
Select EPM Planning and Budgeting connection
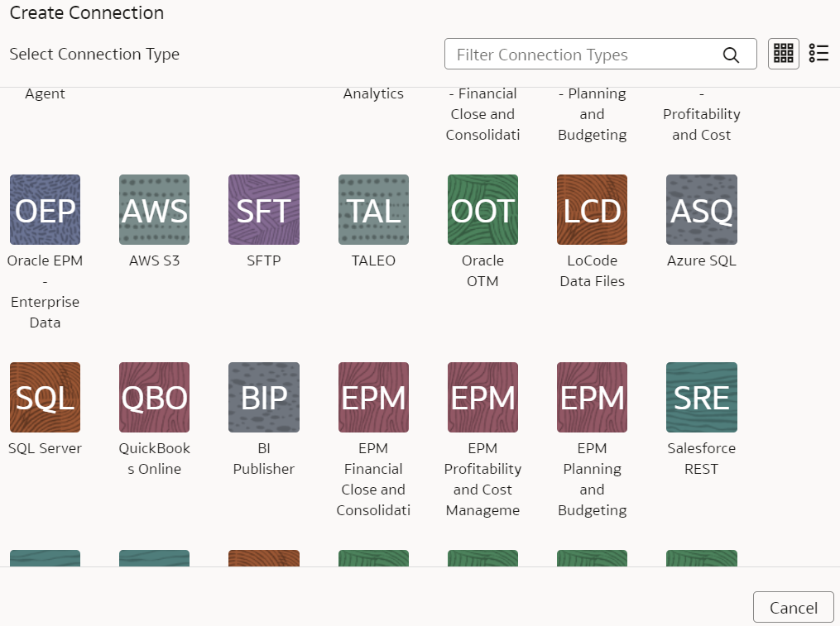pos(592,398)
